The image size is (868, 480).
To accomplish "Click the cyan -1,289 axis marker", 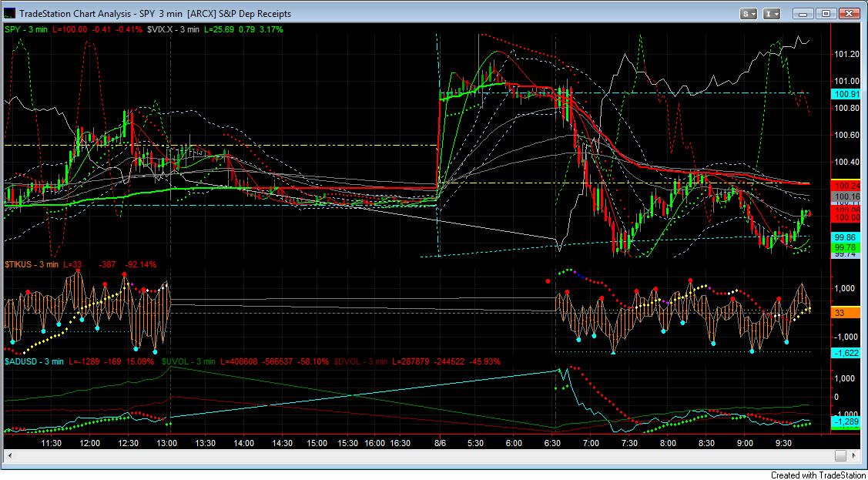I will (x=845, y=422).
